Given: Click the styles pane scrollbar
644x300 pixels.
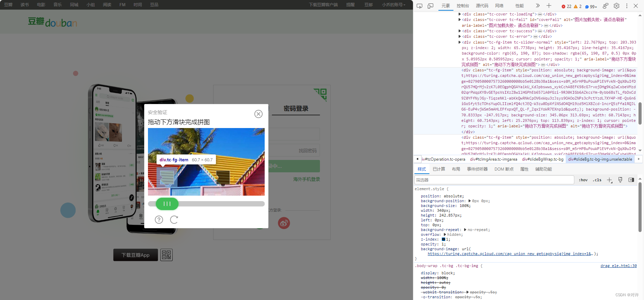Looking at the screenshot, I should click(x=640, y=207).
